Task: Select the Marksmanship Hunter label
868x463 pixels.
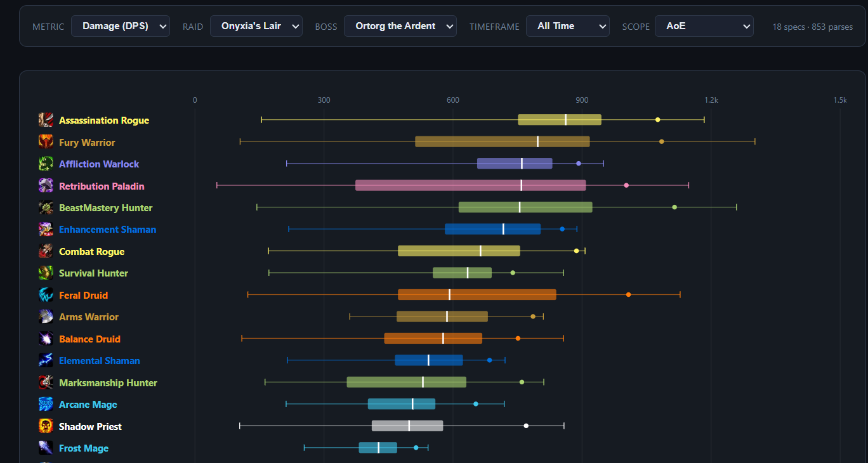Action: [108, 383]
